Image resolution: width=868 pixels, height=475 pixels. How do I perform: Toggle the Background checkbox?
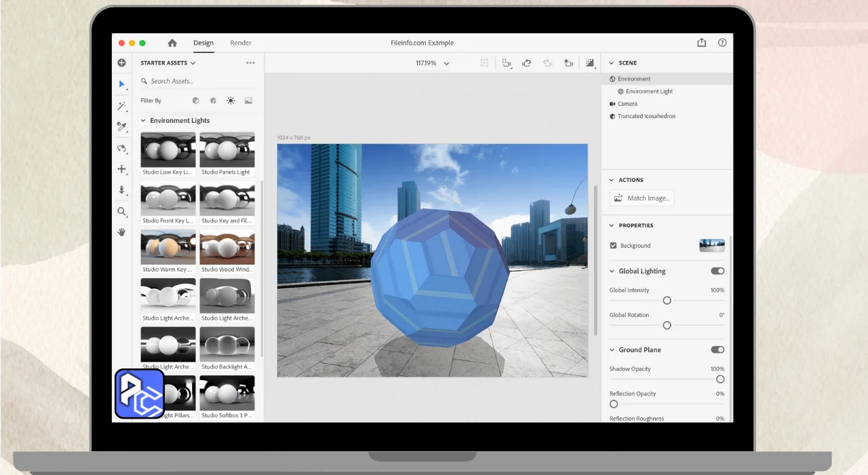614,246
